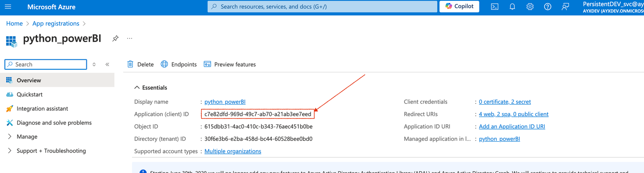Open managed application python_powerBI link
This screenshot has height=173, width=644.
click(500, 139)
